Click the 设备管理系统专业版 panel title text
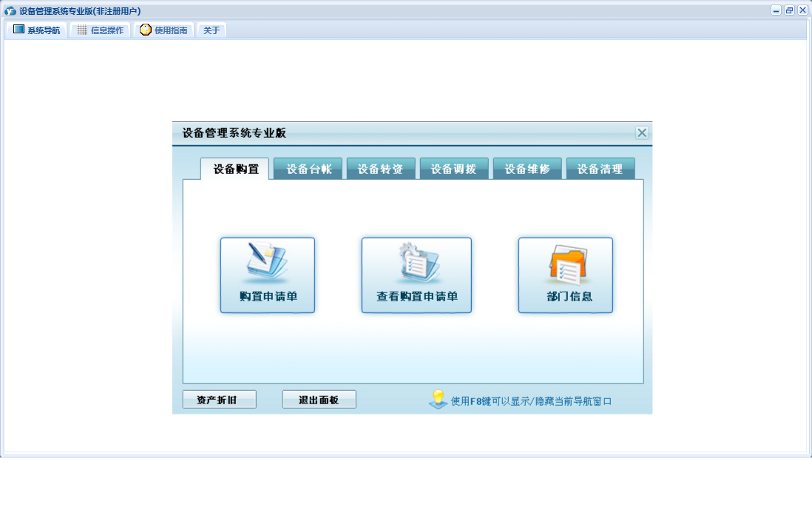 coord(234,132)
